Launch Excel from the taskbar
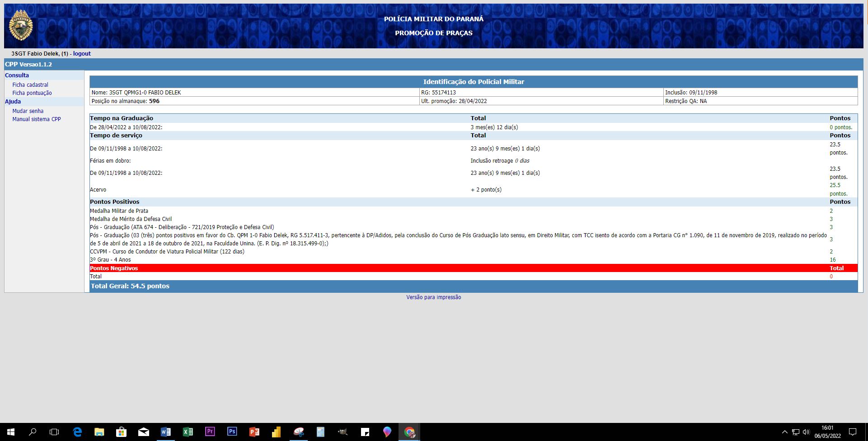 (188, 432)
